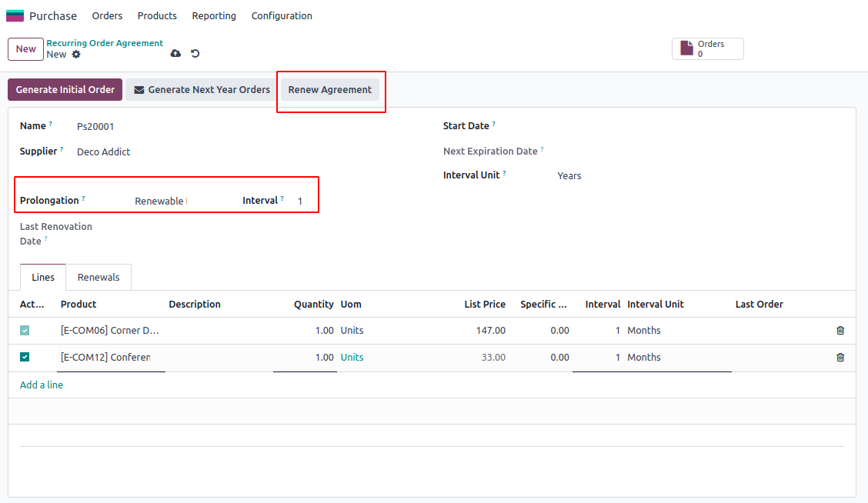
Task: Delete the E-COM12 Conference line with trash icon
Action: coord(840,358)
